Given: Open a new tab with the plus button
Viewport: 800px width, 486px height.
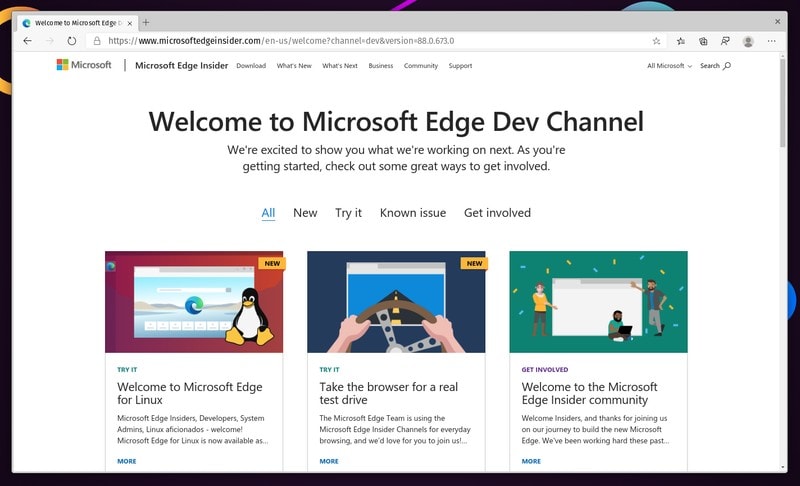Looking at the screenshot, I should [x=146, y=22].
